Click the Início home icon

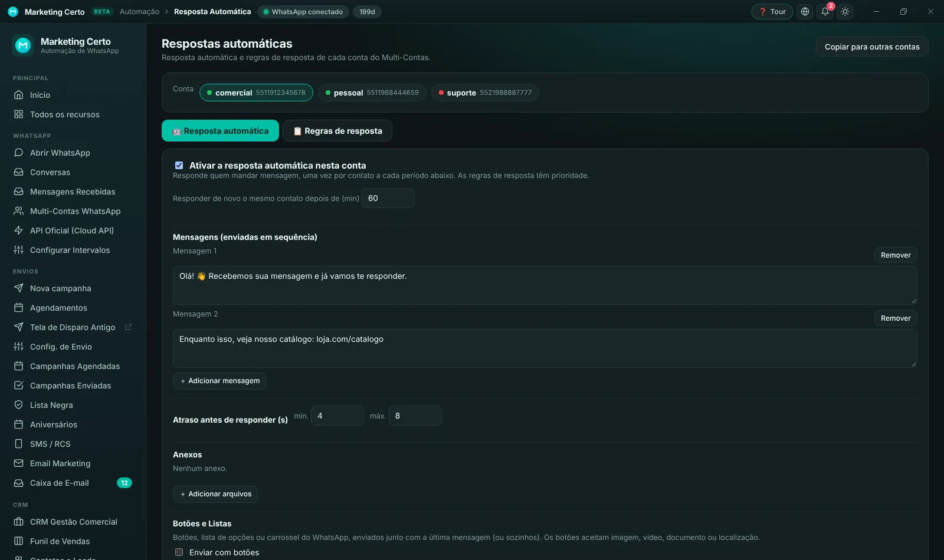point(19,95)
